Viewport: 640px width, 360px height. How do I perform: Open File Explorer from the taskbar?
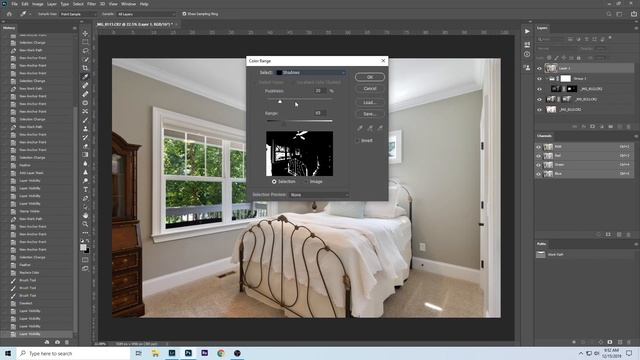pos(156,353)
